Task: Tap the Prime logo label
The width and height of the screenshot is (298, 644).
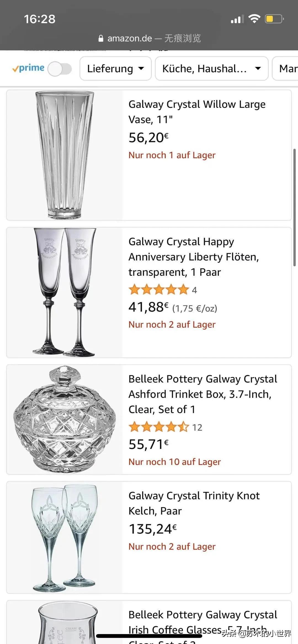Action: pos(28,68)
